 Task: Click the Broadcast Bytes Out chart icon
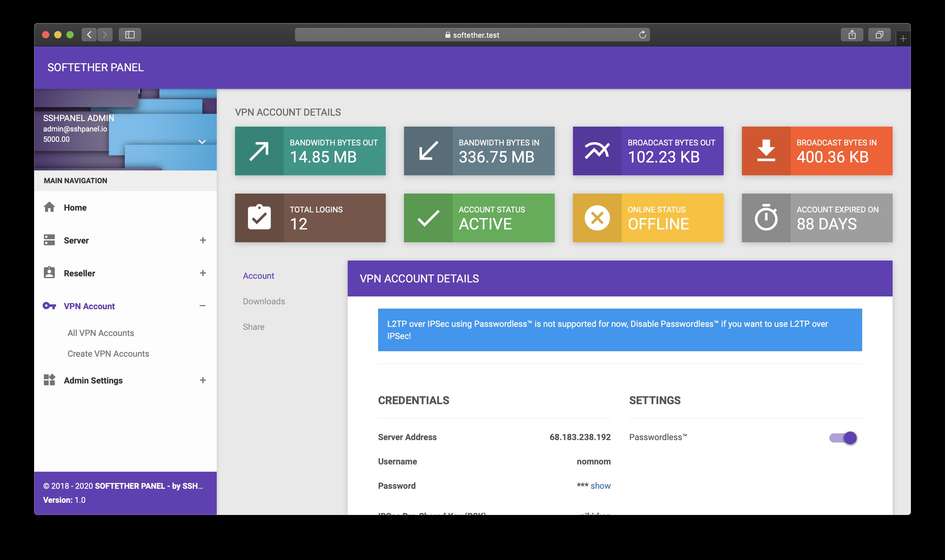coord(597,151)
